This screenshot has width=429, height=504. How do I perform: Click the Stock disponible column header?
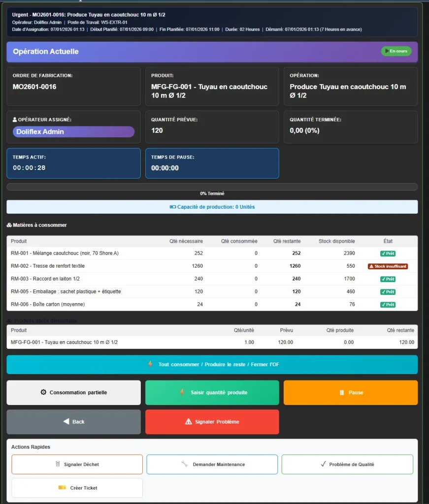coord(336,241)
